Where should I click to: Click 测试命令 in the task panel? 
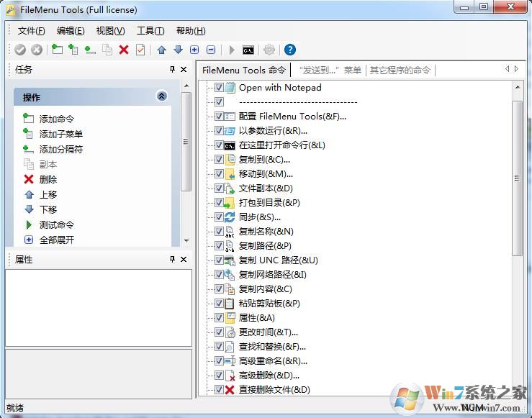pos(57,224)
